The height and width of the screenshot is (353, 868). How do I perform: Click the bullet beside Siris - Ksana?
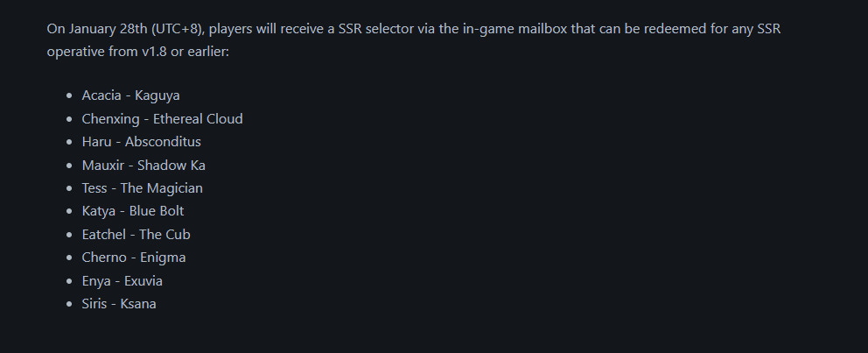[x=69, y=304]
